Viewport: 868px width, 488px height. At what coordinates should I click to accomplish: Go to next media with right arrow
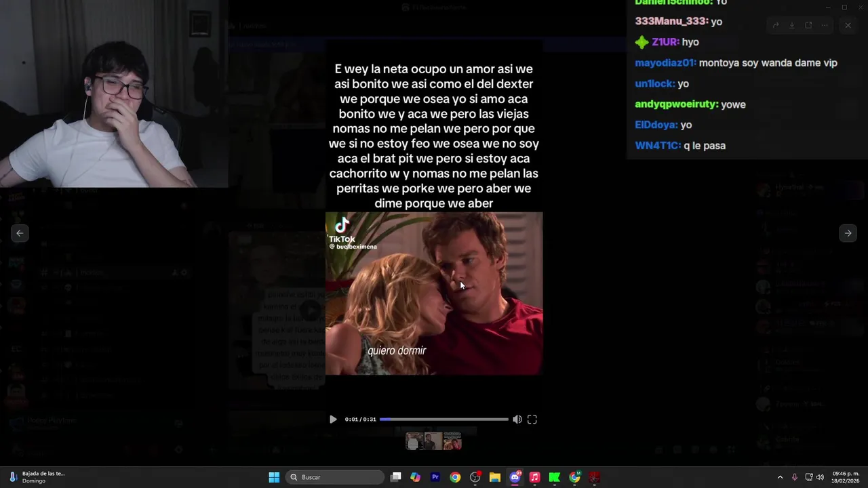click(x=848, y=233)
